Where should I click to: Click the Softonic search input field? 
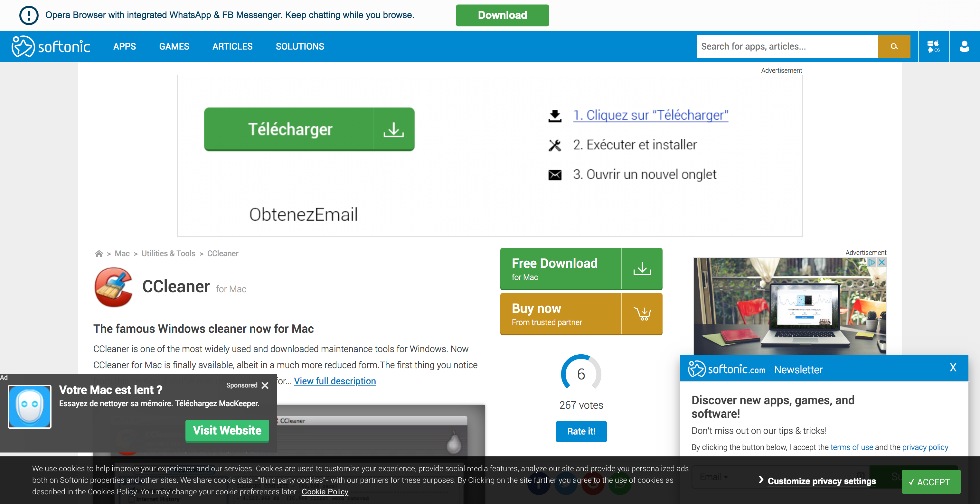click(788, 46)
